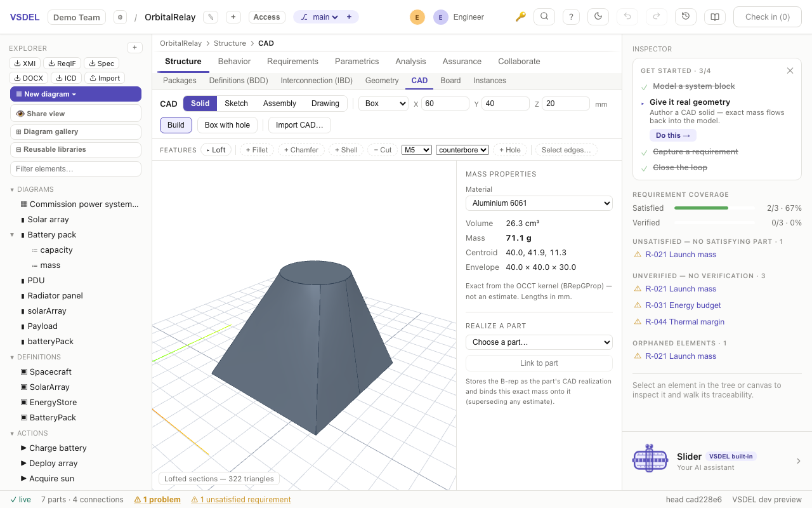Export ICD document

(67, 78)
